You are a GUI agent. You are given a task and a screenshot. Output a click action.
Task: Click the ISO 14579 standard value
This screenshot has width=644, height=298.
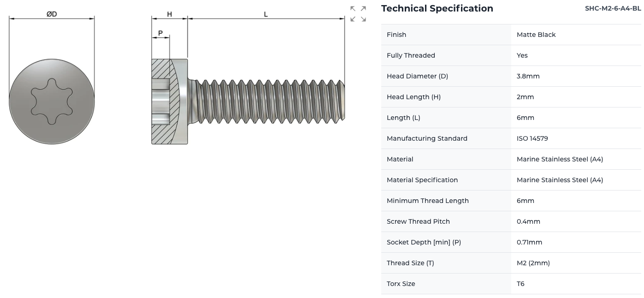click(x=532, y=138)
